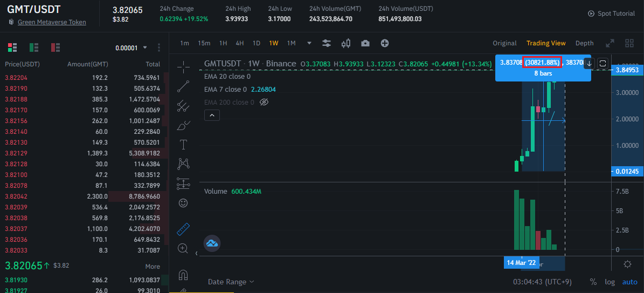
Task: Toggle log scale on price axis
Action: 610,282
